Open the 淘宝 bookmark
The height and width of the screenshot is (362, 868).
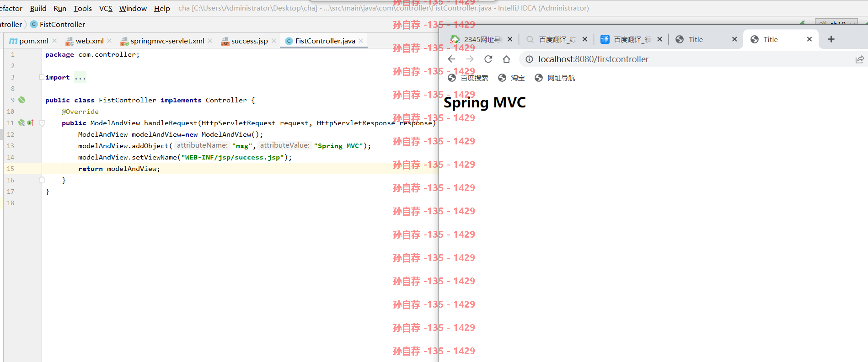pyautogui.click(x=511, y=78)
